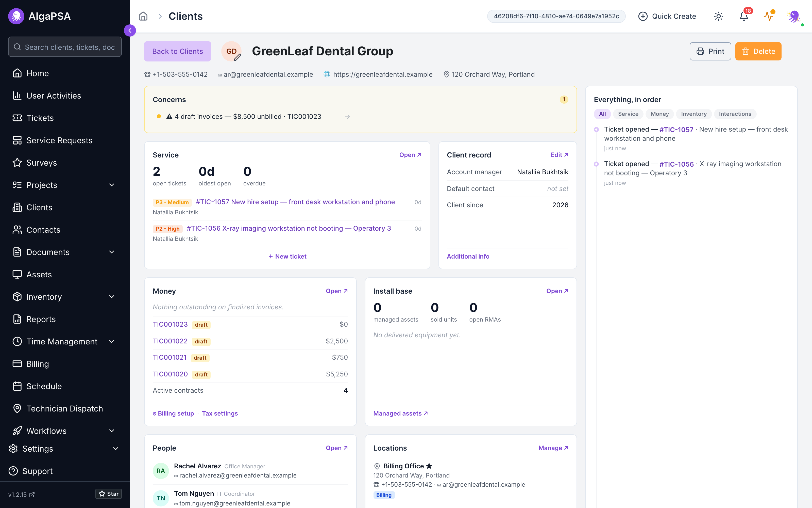Open draft invoice TIC001023
The width and height of the screenshot is (812, 508).
coord(170,324)
